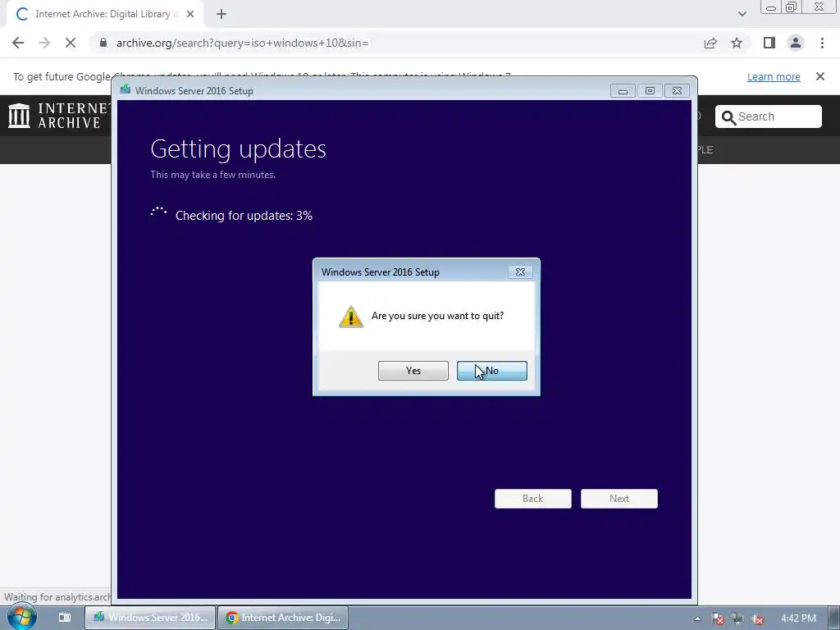This screenshot has height=630, width=840.
Task: Click Are you sure you want to quit? text
Action: point(438,316)
